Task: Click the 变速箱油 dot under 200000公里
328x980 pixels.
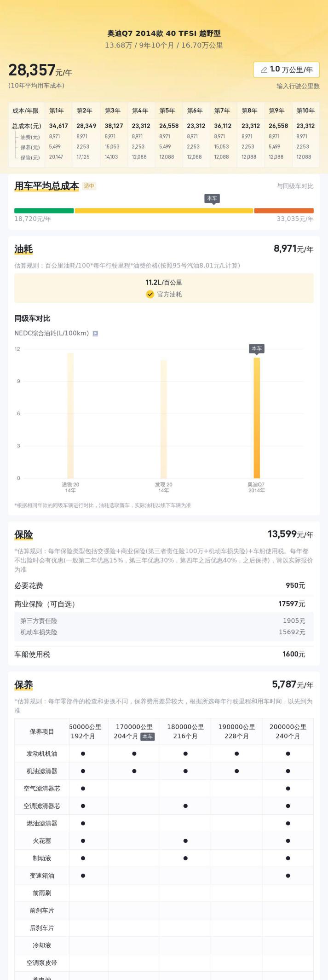Action: 288,876
